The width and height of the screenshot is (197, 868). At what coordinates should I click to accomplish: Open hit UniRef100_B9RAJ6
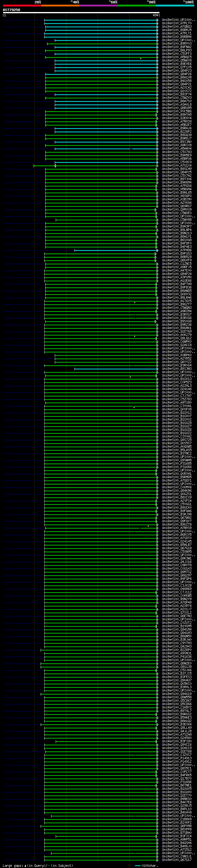point(176,128)
